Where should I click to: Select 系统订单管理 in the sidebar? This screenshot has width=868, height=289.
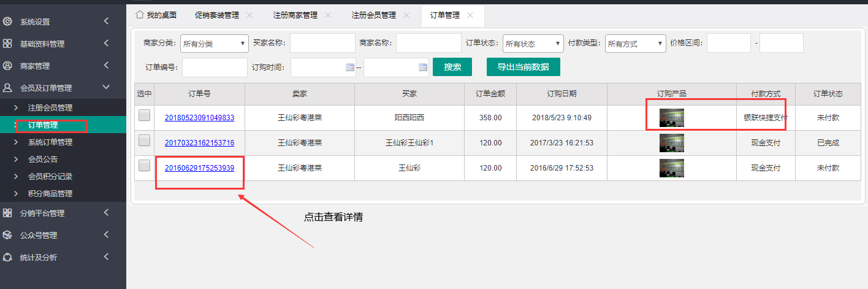click(x=50, y=142)
